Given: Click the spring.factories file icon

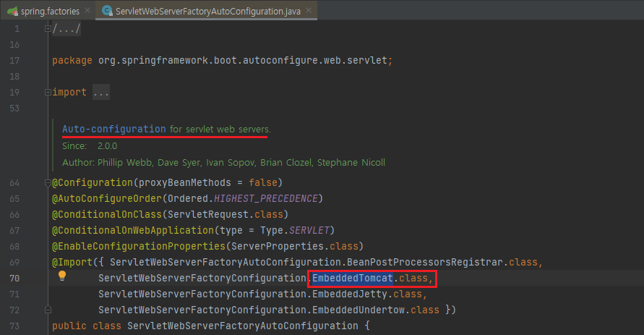Looking at the screenshot, I should pos(13,11).
